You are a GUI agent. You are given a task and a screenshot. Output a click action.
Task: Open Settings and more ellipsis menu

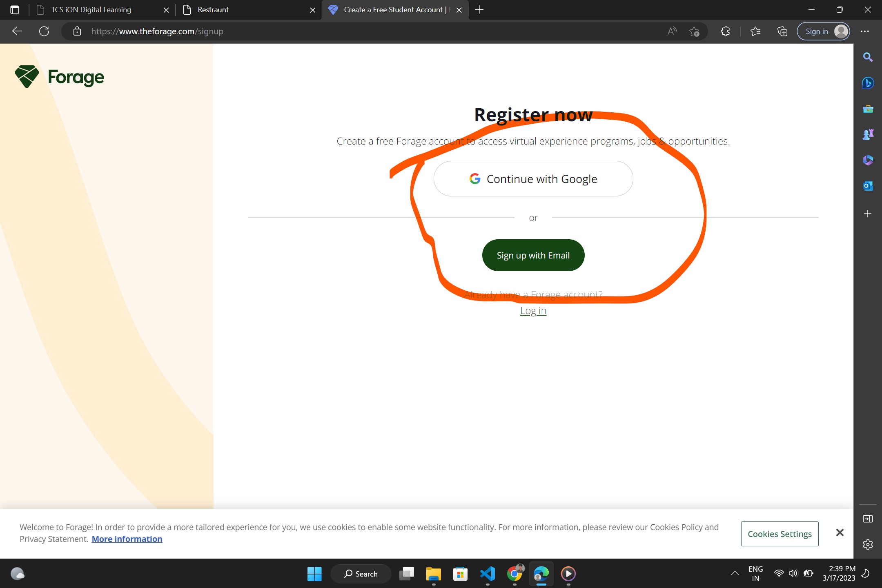[x=865, y=31]
